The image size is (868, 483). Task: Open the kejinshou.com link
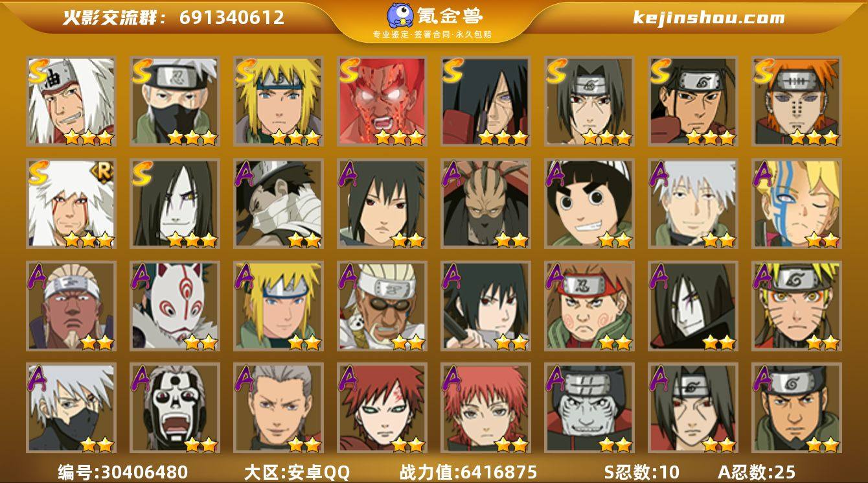pyautogui.click(x=709, y=18)
